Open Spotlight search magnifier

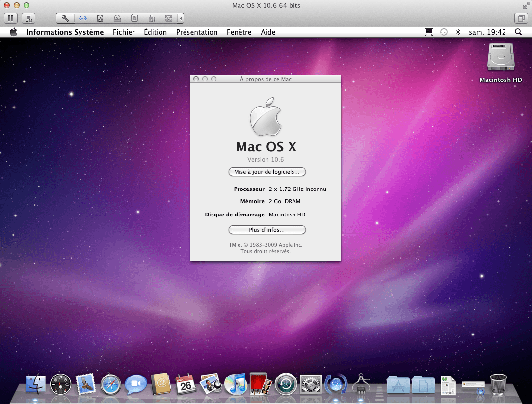tap(518, 32)
